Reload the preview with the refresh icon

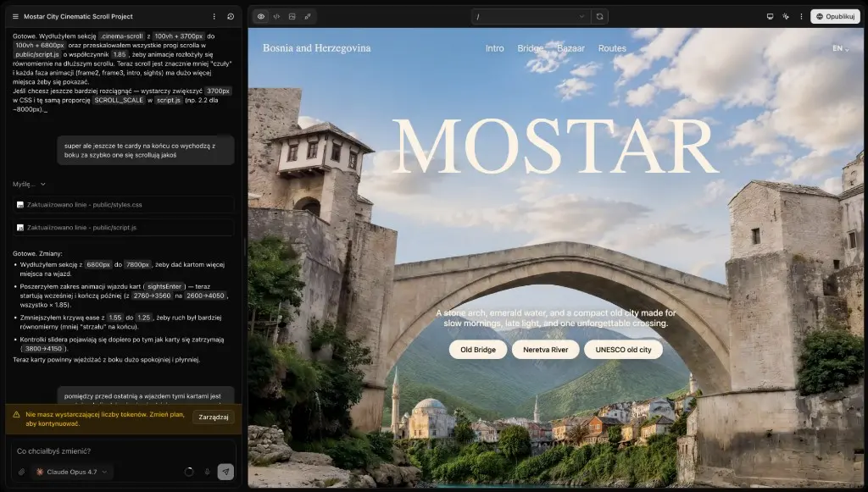[x=599, y=17]
